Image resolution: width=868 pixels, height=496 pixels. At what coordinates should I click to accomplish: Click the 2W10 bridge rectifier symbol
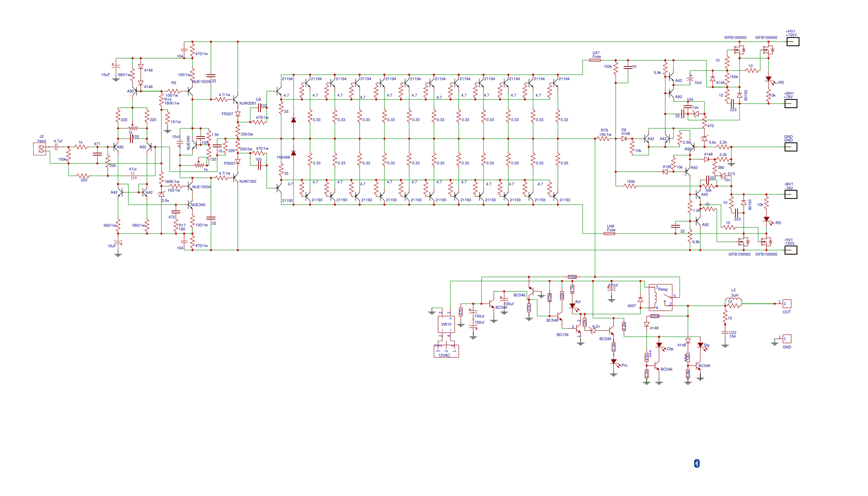coord(446,324)
